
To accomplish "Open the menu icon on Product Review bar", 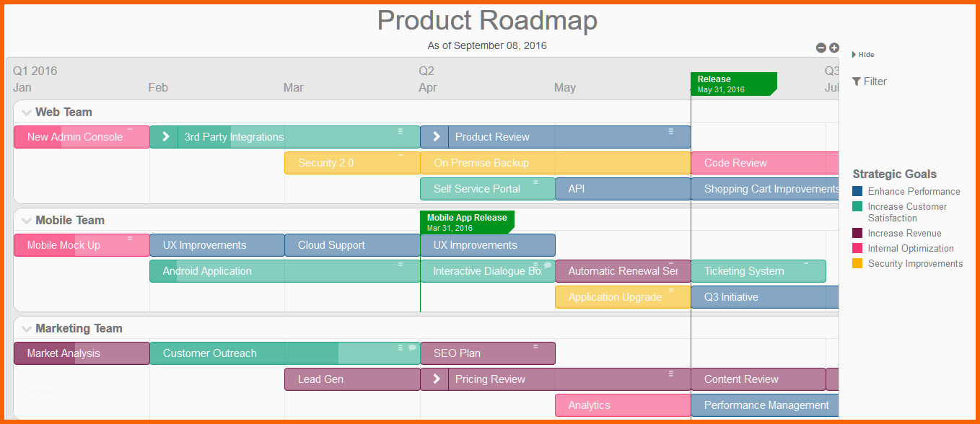I will pos(670,131).
